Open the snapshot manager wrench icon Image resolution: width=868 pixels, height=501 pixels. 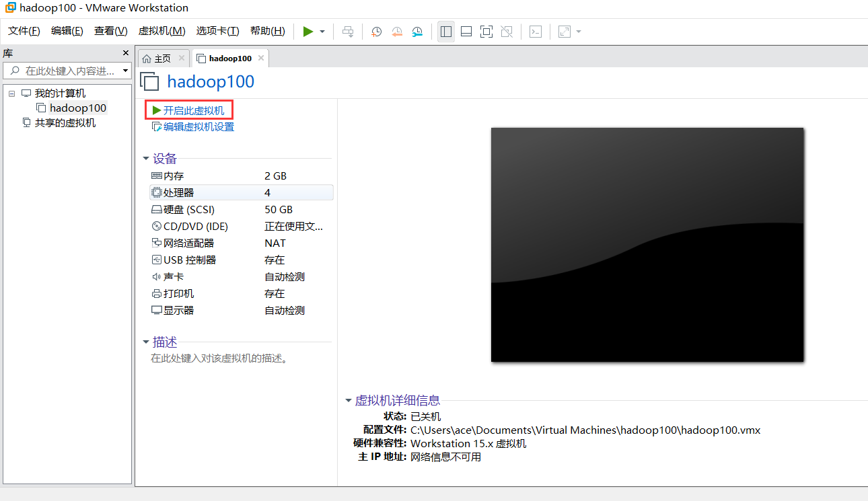[x=418, y=32]
